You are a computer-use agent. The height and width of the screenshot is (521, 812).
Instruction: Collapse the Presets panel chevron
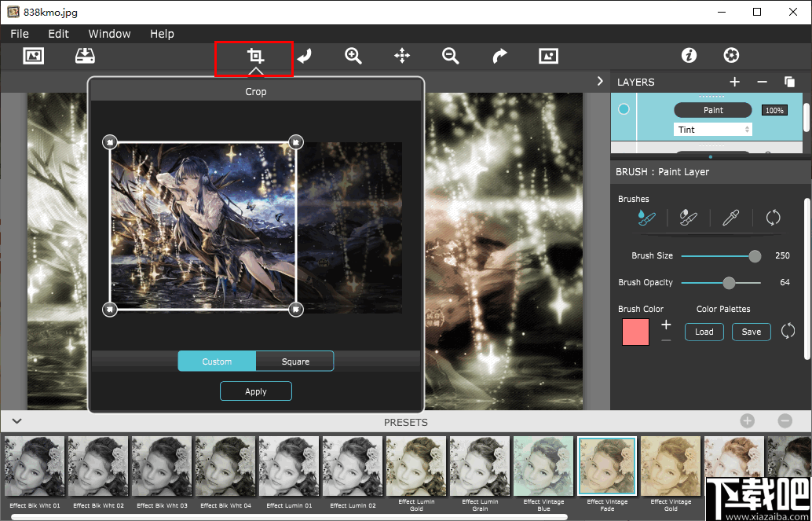pyautogui.click(x=16, y=422)
